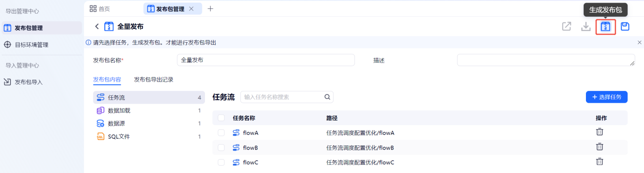Close the 发布包管理 tab
Image resolution: width=644 pixels, height=173 pixels.
191,9
